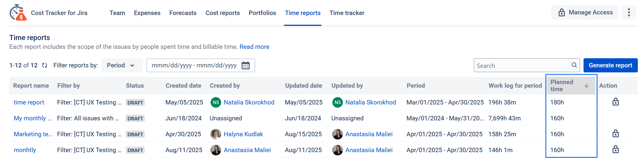Click the lock icon for monhtly report row
The height and width of the screenshot is (158, 644).
click(615, 149)
